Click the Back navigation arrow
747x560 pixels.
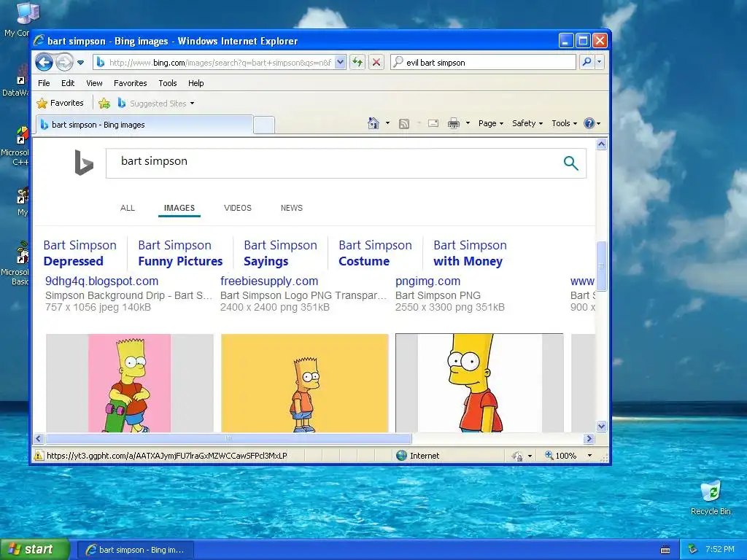[x=44, y=63]
